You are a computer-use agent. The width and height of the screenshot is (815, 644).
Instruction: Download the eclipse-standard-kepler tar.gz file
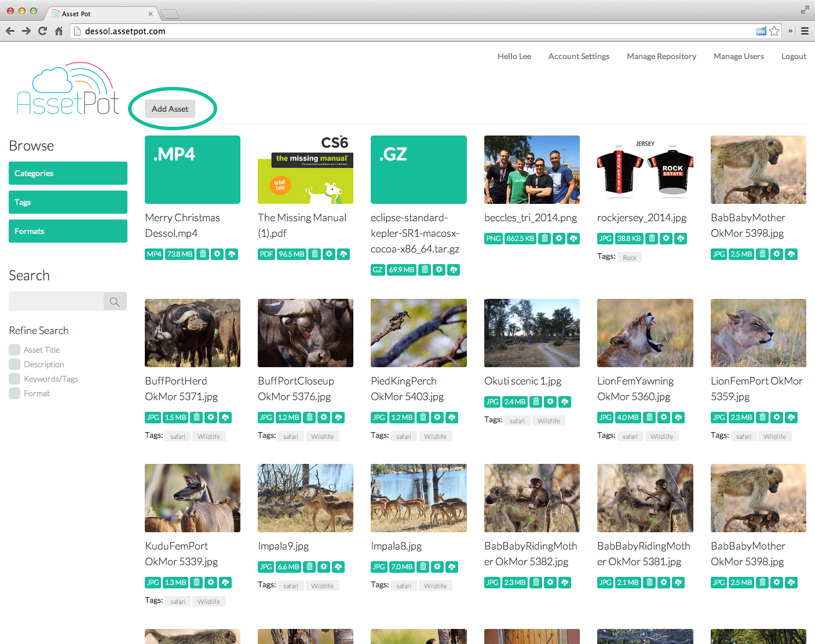[454, 270]
